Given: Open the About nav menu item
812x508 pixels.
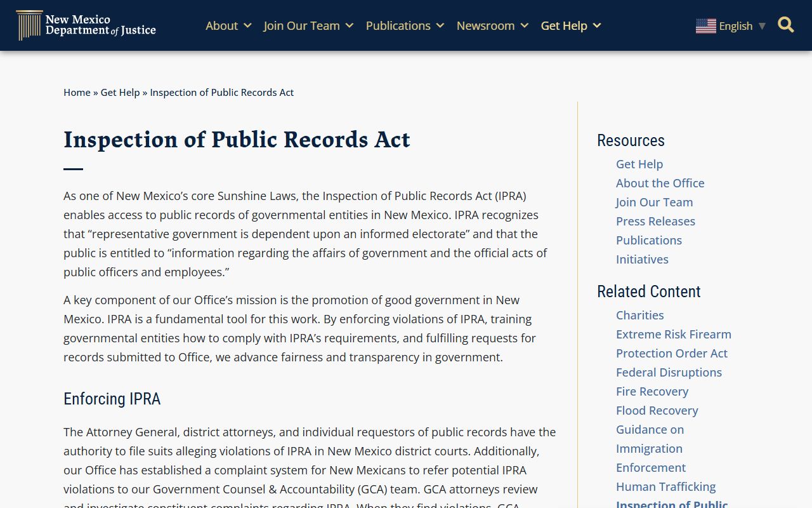Looking at the screenshot, I should (221, 25).
